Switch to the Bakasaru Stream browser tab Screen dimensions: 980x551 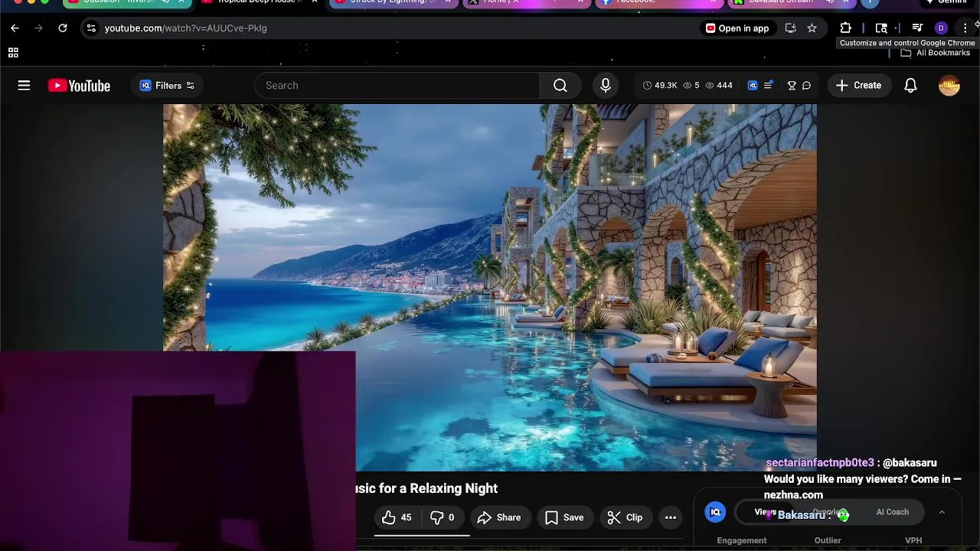pos(790,2)
